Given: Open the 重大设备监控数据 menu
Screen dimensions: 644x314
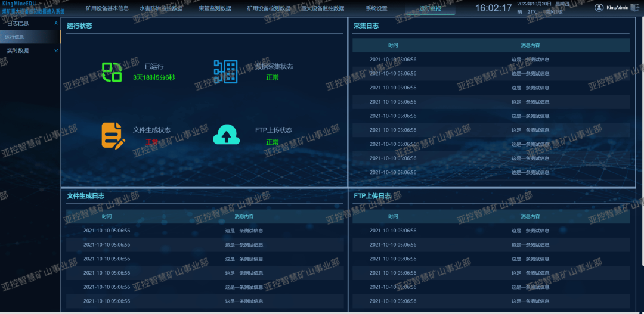Looking at the screenshot, I should (323, 8).
